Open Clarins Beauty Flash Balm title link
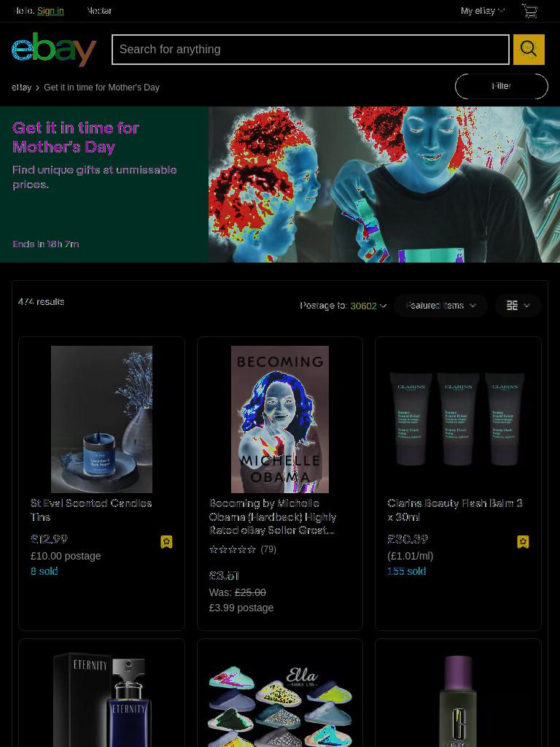 [455, 510]
